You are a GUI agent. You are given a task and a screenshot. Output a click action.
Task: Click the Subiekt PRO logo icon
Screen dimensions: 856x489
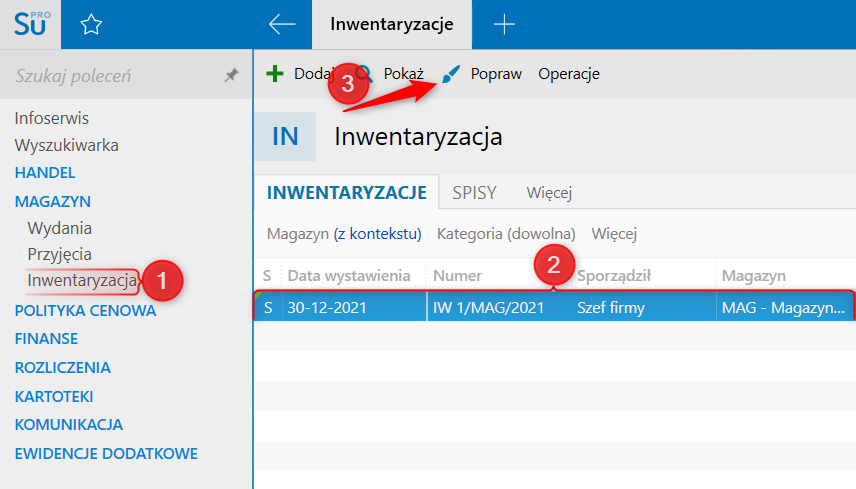pos(30,24)
